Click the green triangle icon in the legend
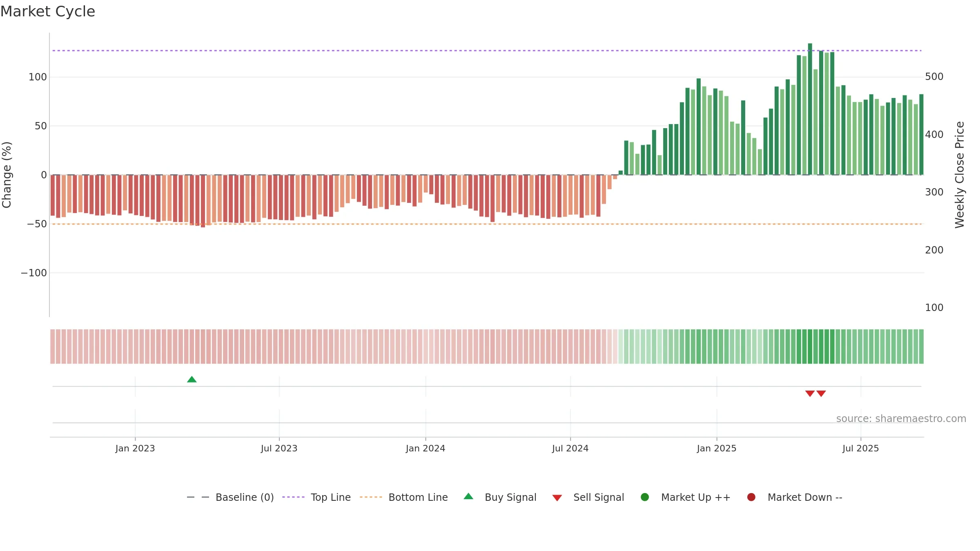This screenshot has width=980, height=551. pyautogui.click(x=469, y=496)
